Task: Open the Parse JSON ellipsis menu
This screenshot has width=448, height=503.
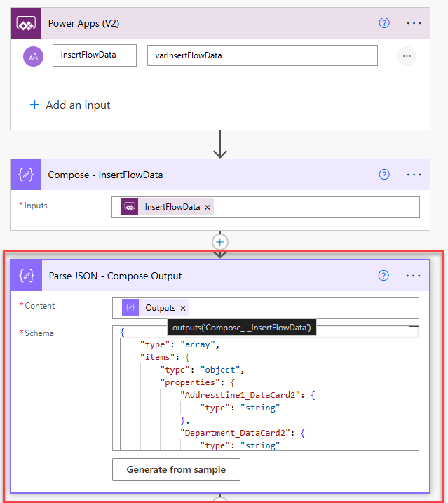Action: [414, 276]
